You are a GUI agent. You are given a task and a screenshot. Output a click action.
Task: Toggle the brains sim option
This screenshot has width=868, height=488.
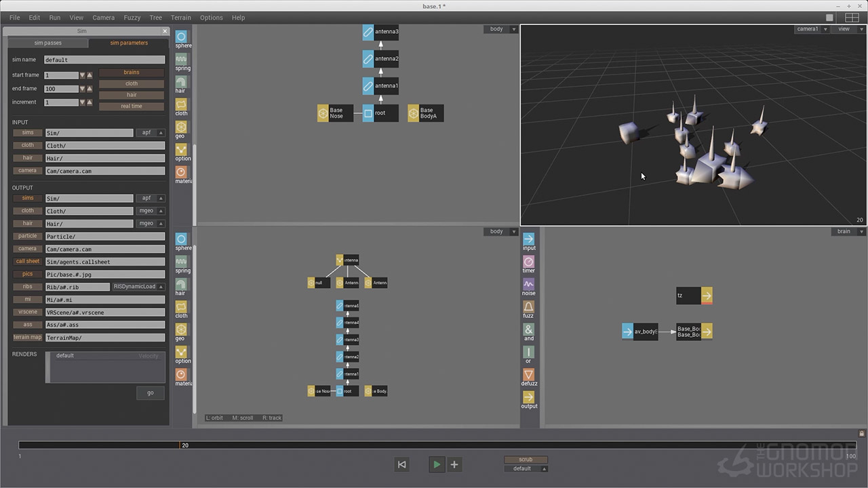click(x=132, y=73)
